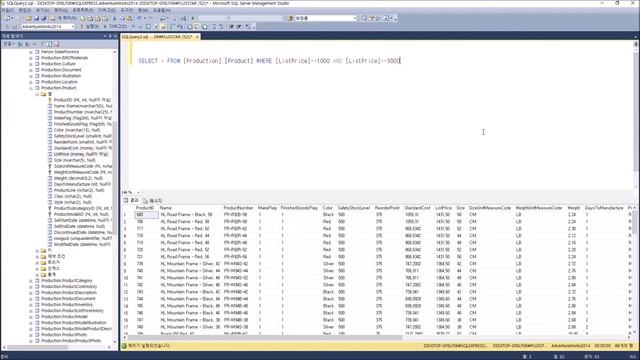
Task: Switch to the Results (결과) tab
Action: pyautogui.click(x=131, y=200)
